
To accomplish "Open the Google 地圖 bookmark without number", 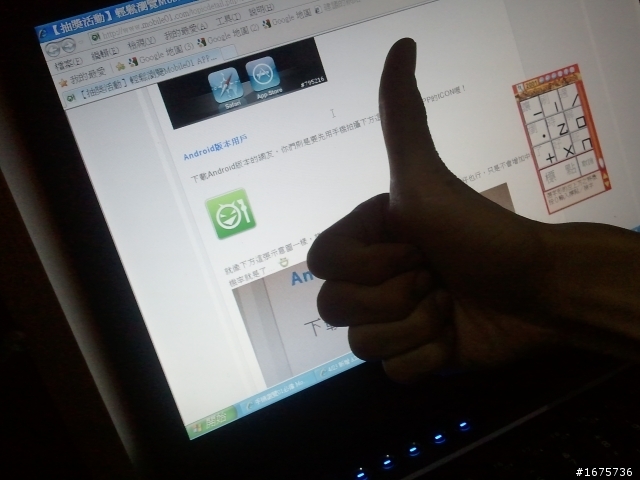I will [288, 19].
